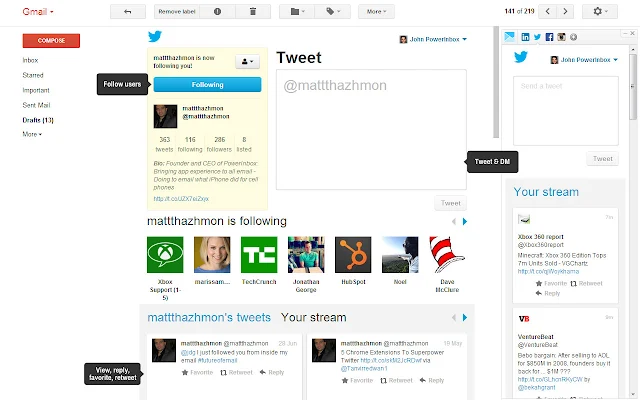The height and width of the screenshot is (400, 640).
Task: Click Tweet button under main compose box
Action: pos(450,203)
